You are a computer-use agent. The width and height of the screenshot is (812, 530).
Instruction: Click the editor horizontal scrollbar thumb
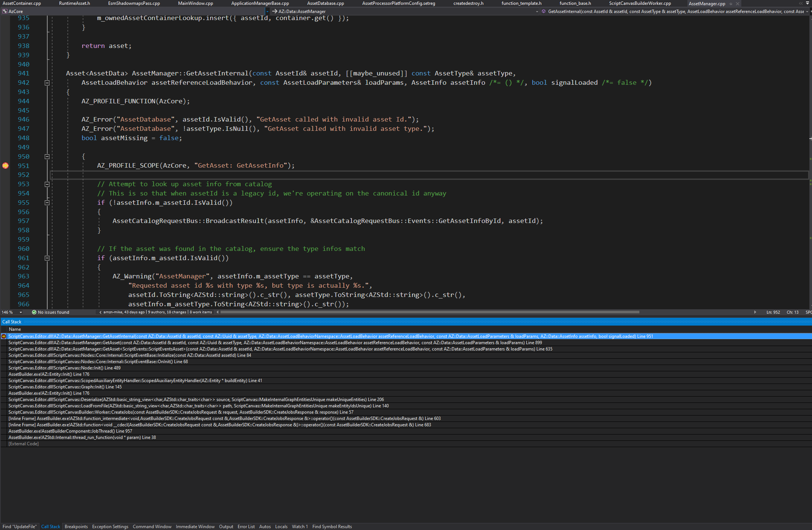coord(430,312)
